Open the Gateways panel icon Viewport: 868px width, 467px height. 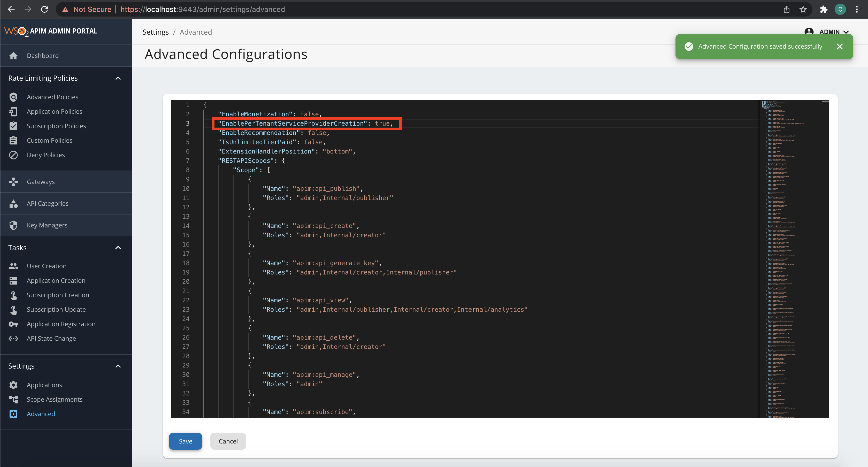tap(13, 182)
